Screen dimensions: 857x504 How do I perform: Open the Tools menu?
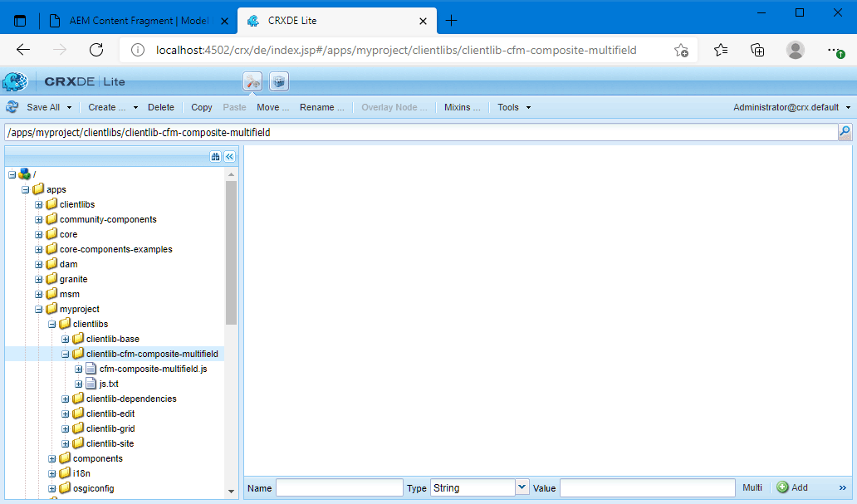[514, 107]
